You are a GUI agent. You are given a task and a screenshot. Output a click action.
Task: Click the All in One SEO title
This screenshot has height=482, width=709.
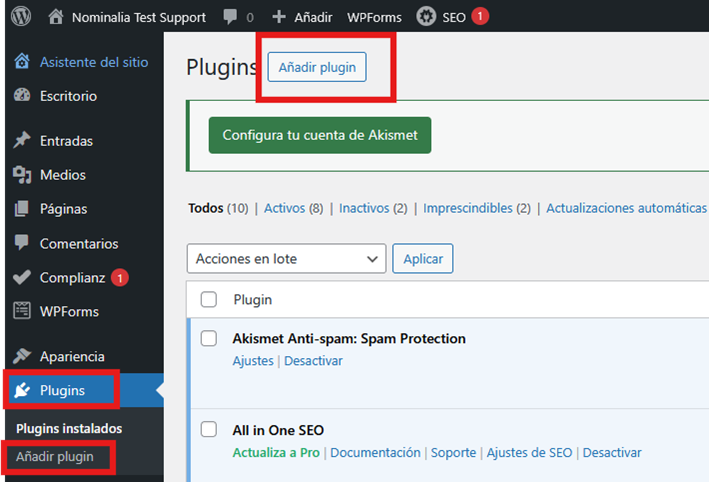click(278, 430)
